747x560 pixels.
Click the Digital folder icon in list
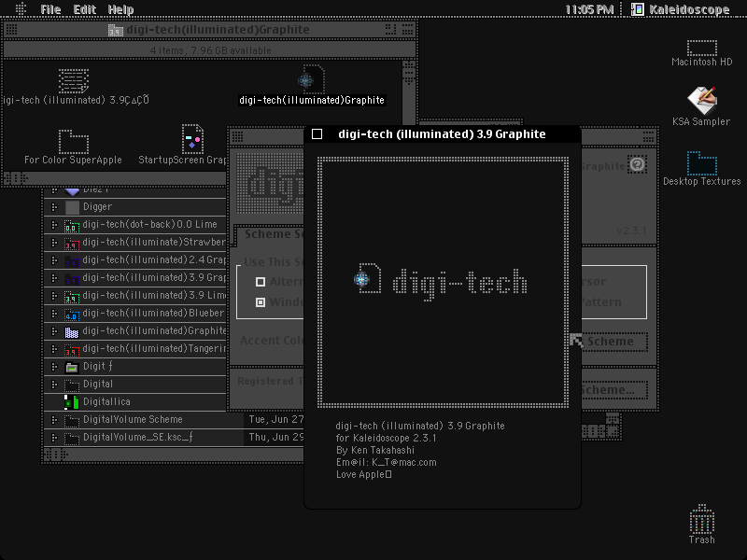(x=72, y=385)
